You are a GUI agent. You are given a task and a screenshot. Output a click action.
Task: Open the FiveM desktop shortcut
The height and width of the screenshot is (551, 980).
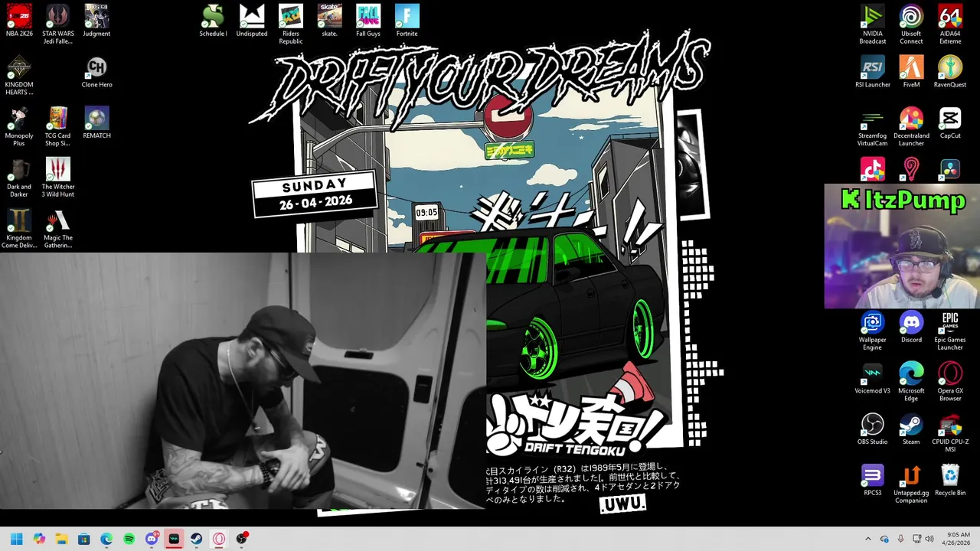pyautogui.click(x=911, y=72)
